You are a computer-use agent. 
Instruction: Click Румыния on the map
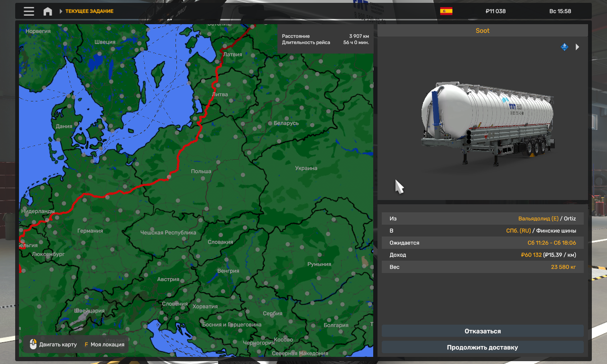(x=319, y=264)
